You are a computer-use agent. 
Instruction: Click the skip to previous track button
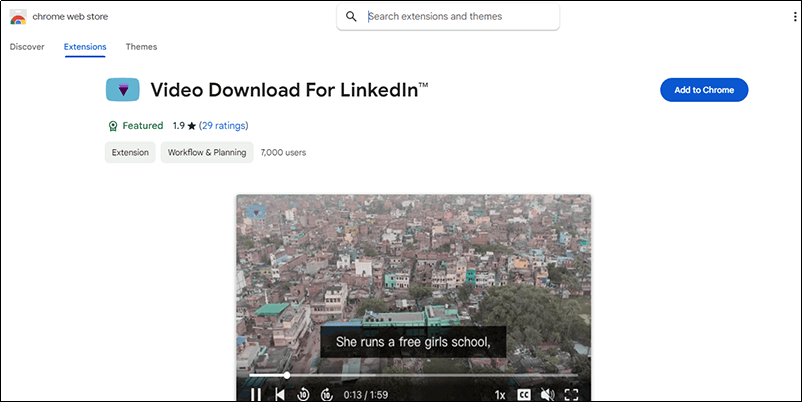(x=280, y=394)
